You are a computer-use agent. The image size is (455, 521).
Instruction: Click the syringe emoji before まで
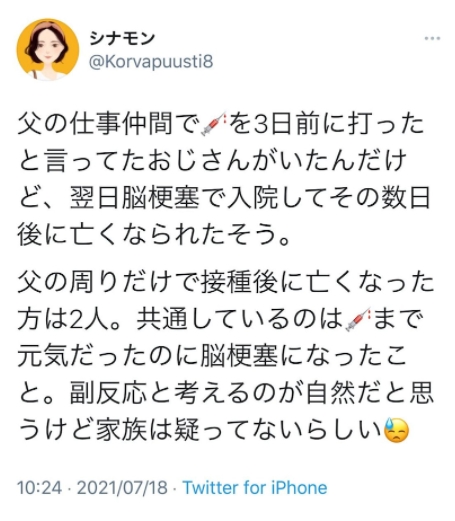pyautogui.click(x=359, y=319)
